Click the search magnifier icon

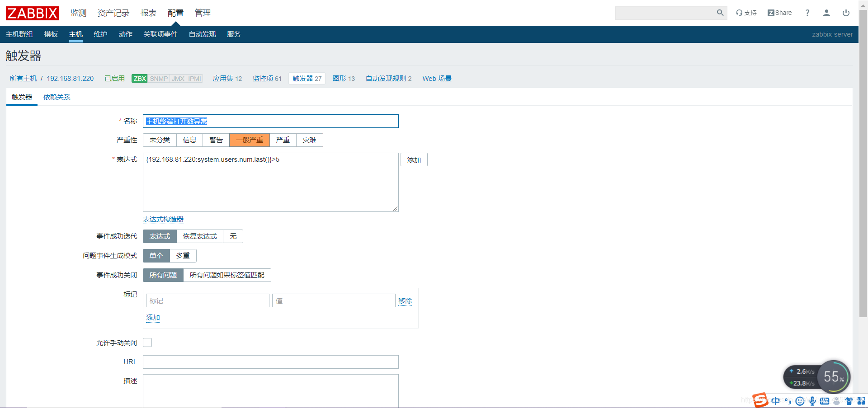point(720,13)
